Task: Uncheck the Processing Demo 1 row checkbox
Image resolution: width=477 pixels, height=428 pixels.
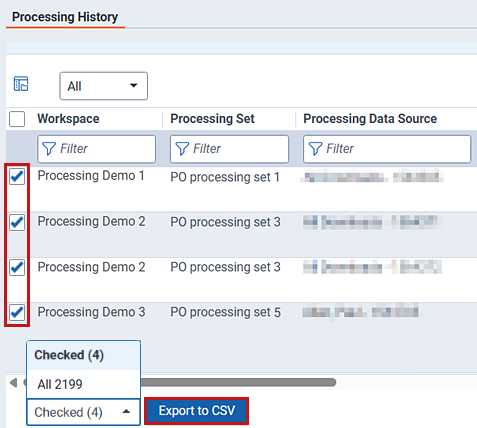Action: 17,176
